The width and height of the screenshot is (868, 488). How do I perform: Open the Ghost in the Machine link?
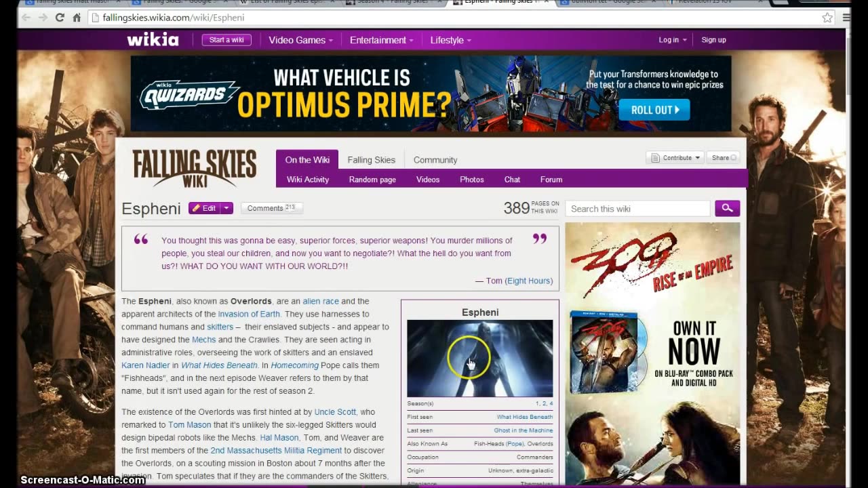point(524,431)
